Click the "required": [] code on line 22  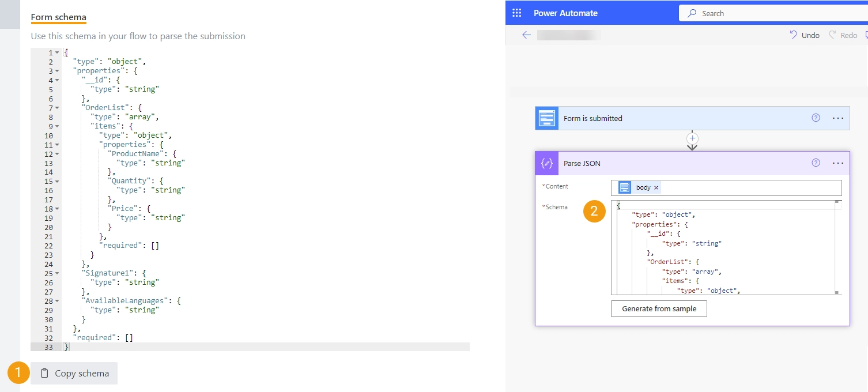tap(129, 246)
